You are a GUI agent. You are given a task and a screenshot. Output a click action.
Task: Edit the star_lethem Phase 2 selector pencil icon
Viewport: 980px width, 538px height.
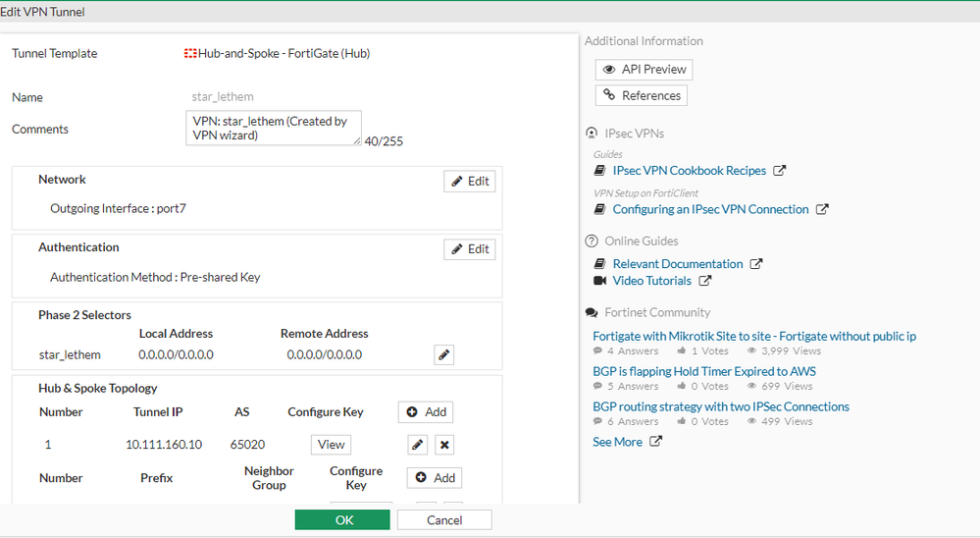(x=444, y=354)
